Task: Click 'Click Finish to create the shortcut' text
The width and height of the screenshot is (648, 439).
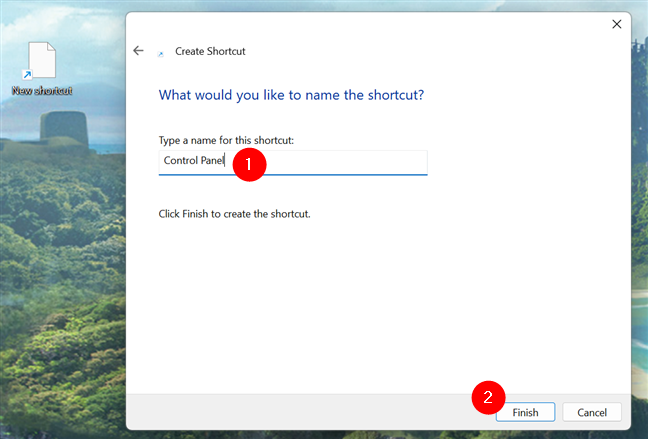Action: pos(234,214)
